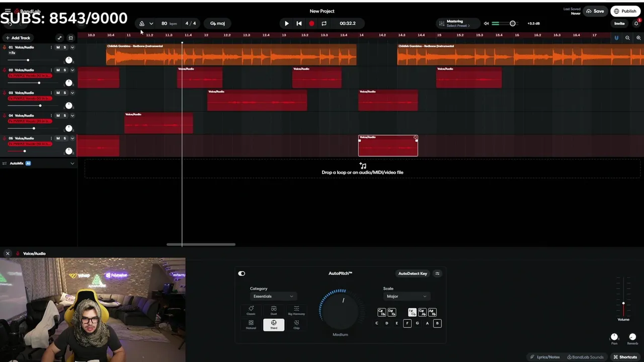This screenshot has width=644, height=362.
Task: Mute track 04 Voice/Audio
Action: tap(58, 115)
